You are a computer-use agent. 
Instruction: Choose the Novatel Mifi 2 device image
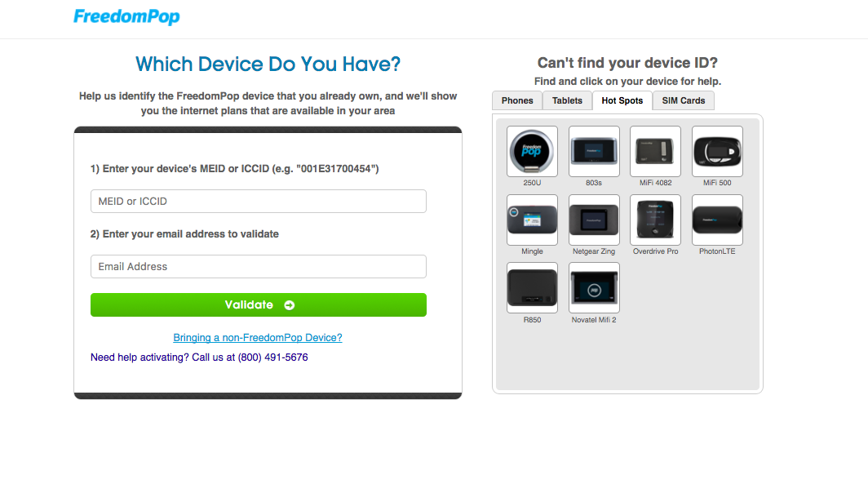[x=594, y=288]
